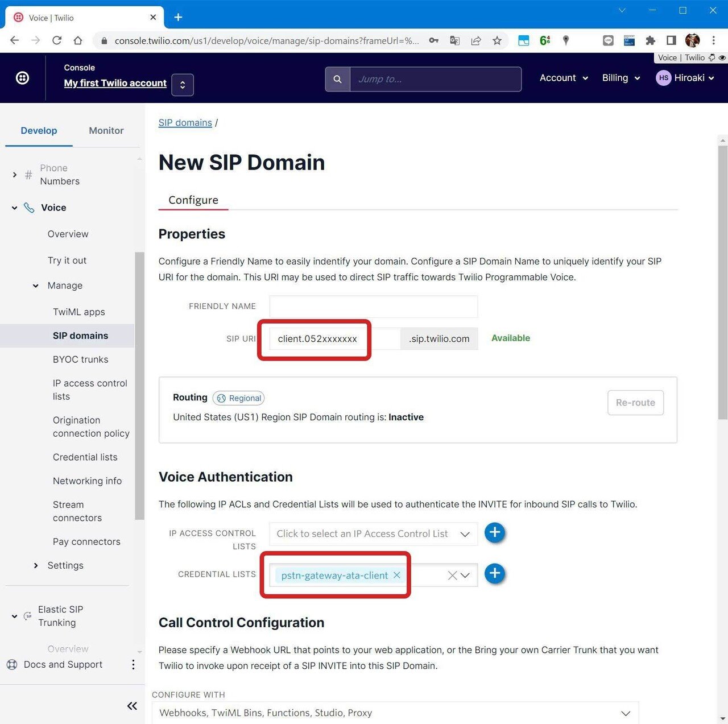This screenshot has height=724, width=728.
Task: Go back in browser history
Action: click(x=15, y=40)
